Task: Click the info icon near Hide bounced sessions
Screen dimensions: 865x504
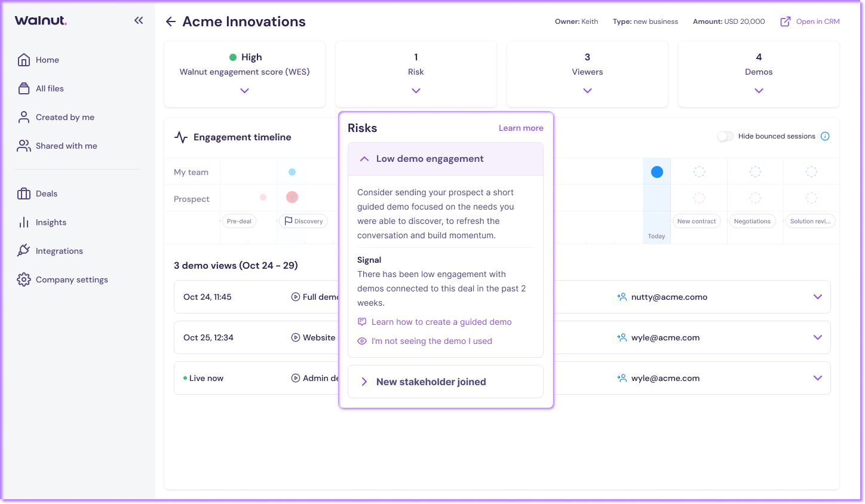Action: 825,136
